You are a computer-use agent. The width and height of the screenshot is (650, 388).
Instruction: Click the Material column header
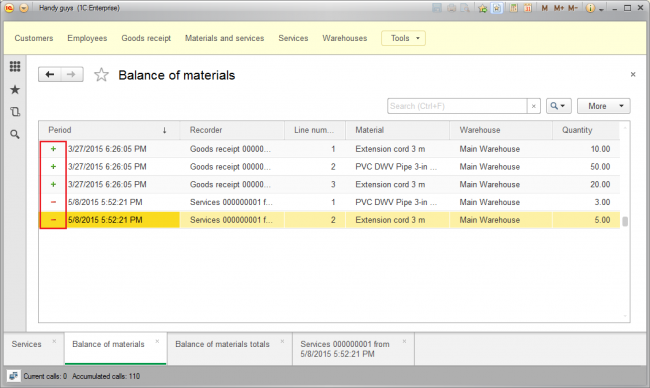click(x=398, y=130)
